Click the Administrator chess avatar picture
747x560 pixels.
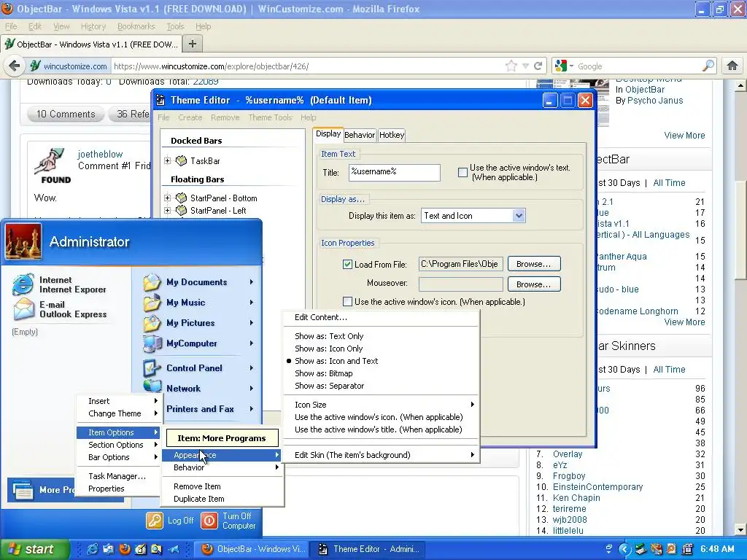coord(23,242)
